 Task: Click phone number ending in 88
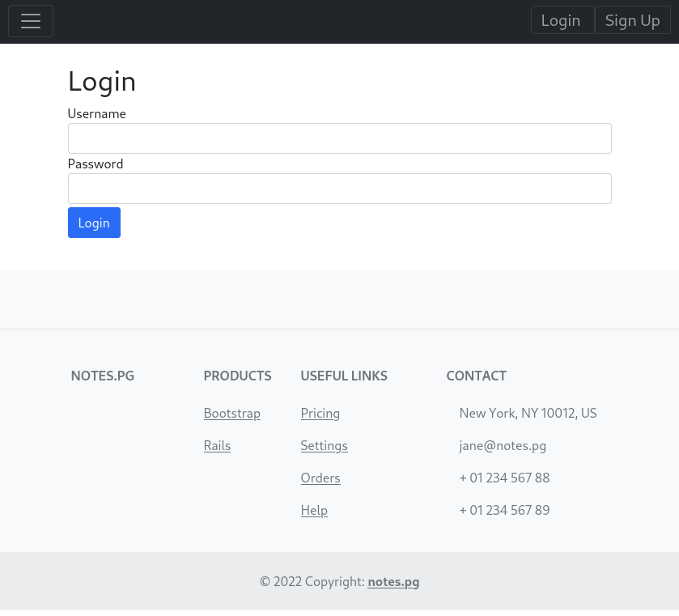pos(504,478)
